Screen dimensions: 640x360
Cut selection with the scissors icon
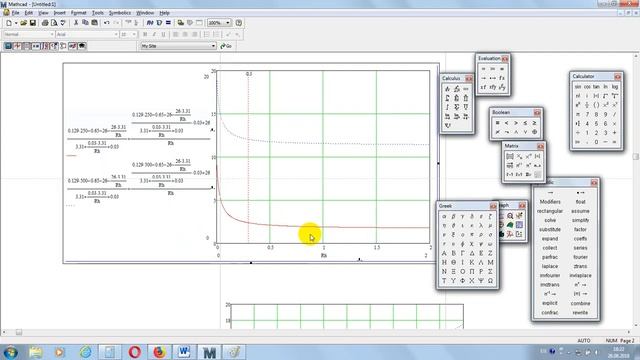[76, 23]
